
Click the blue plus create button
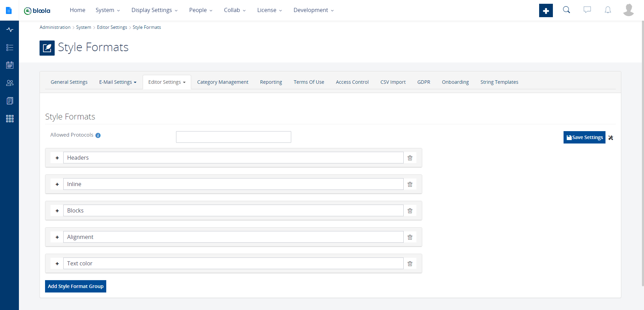[x=546, y=11]
